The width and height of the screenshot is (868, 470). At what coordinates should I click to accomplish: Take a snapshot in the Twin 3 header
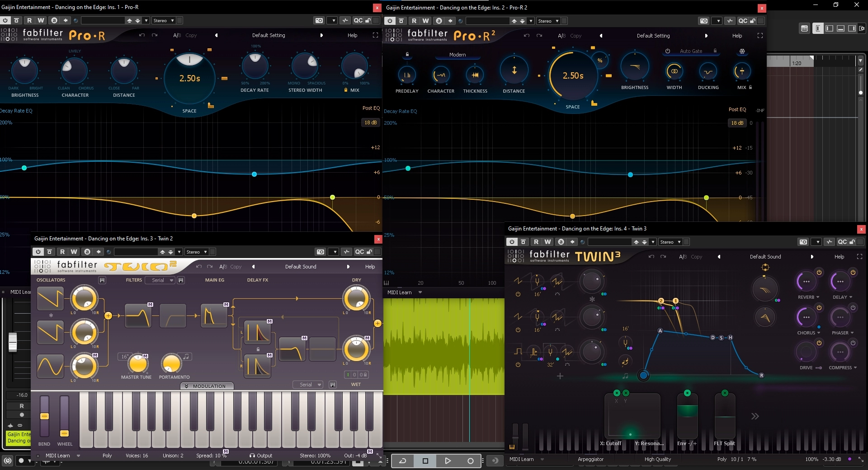tap(803, 242)
